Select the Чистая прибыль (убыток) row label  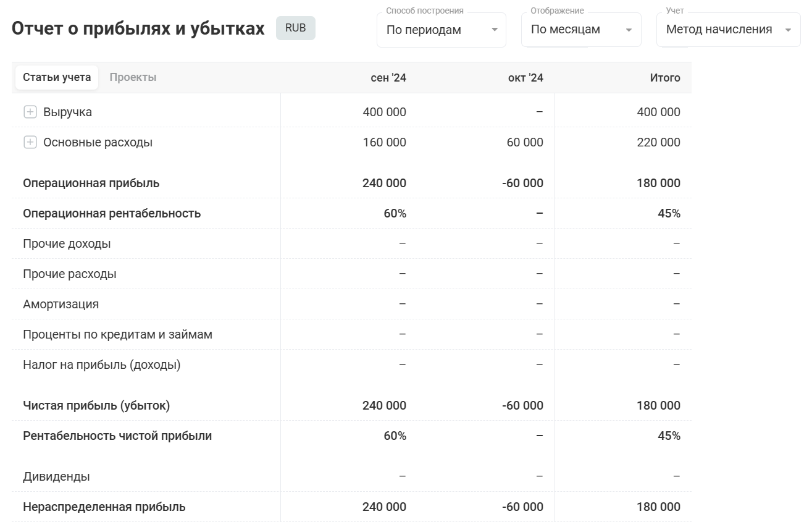[96, 405]
